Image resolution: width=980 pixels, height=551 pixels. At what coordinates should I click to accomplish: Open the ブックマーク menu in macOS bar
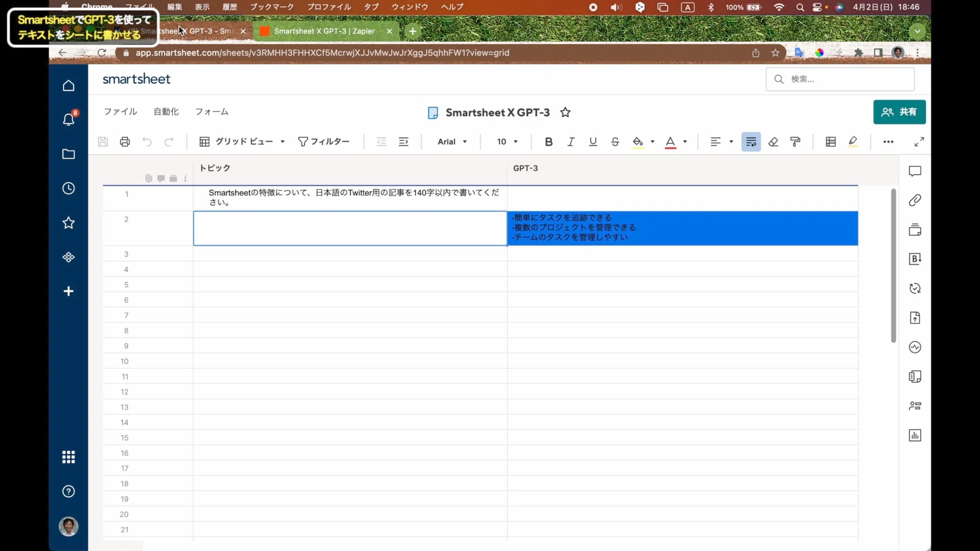[272, 7]
